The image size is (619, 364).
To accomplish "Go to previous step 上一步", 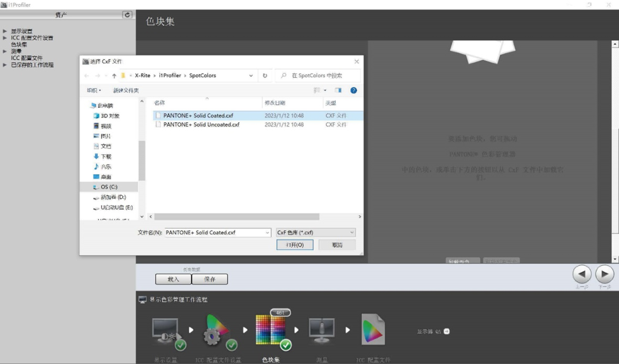I will 582,274.
